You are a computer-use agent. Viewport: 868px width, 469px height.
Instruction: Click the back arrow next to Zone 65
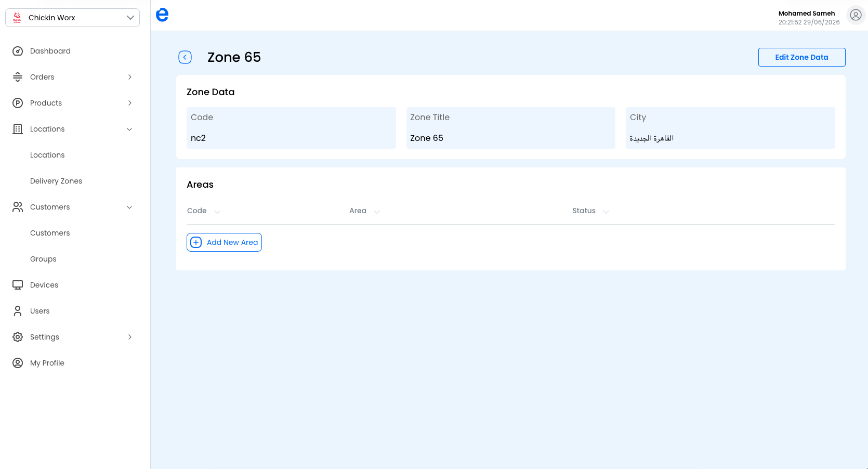coord(185,57)
